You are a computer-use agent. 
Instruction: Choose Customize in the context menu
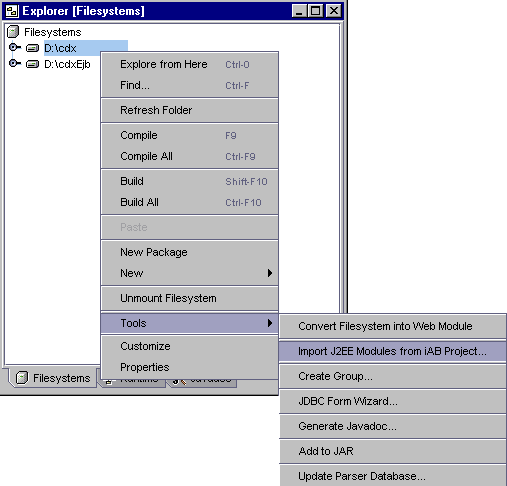[x=190, y=346]
